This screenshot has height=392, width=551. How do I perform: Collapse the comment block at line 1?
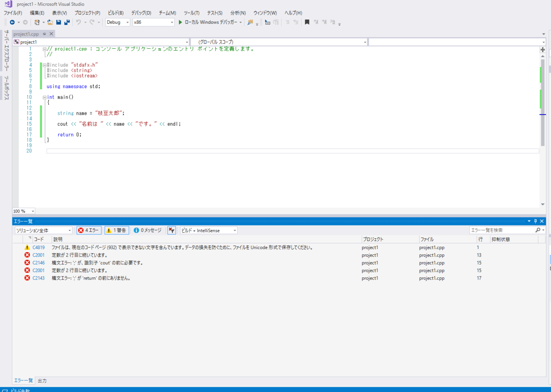pyautogui.click(x=44, y=49)
